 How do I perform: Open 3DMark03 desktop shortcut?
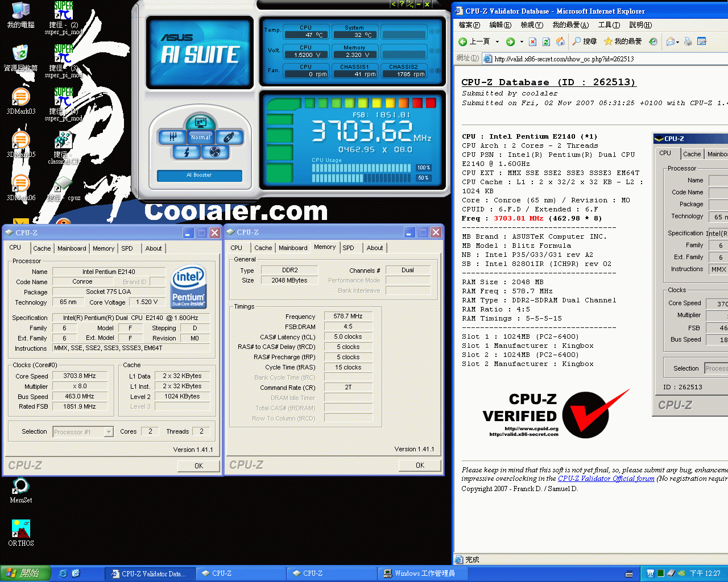coord(21,101)
